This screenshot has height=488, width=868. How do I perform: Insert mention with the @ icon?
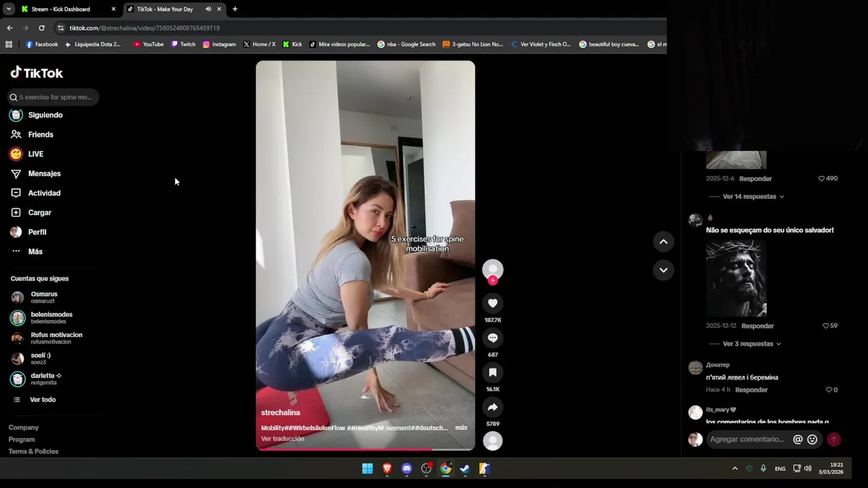tap(797, 439)
